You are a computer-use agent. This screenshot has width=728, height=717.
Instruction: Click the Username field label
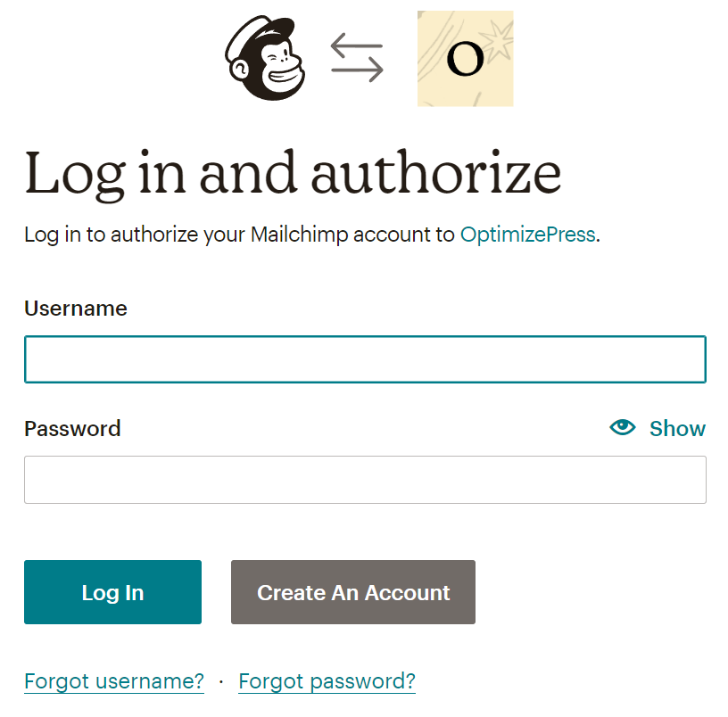pyautogui.click(x=76, y=309)
